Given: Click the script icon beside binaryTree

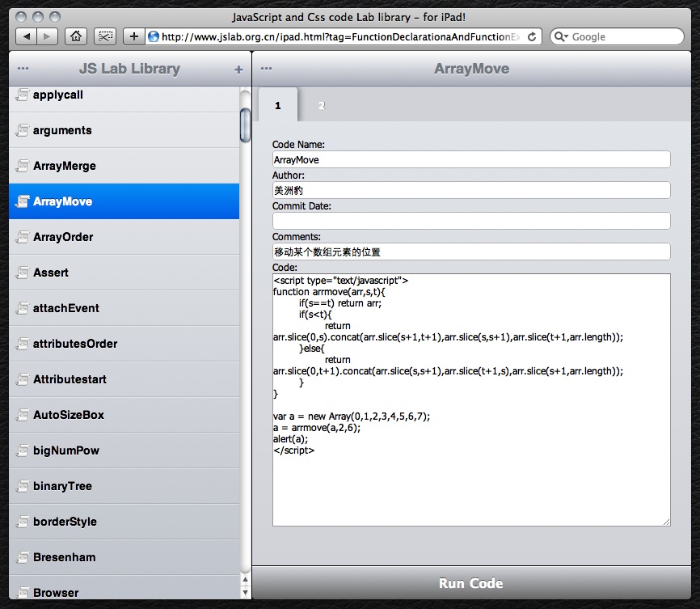Looking at the screenshot, I should click(x=22, y=486).
